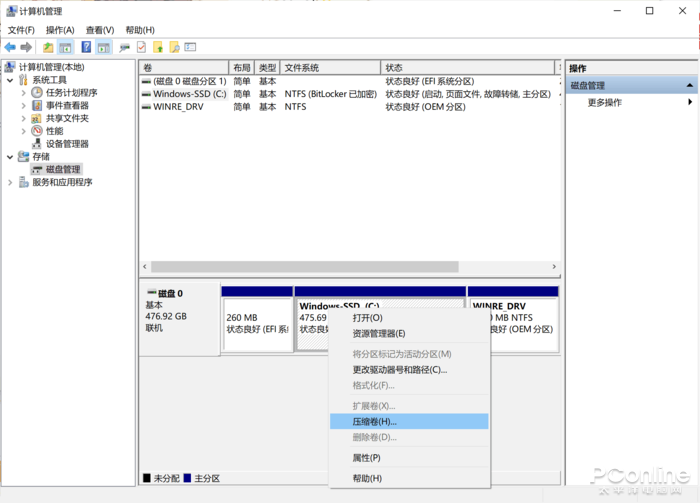Click the Shared Folders icon in tree

[37, 118]
